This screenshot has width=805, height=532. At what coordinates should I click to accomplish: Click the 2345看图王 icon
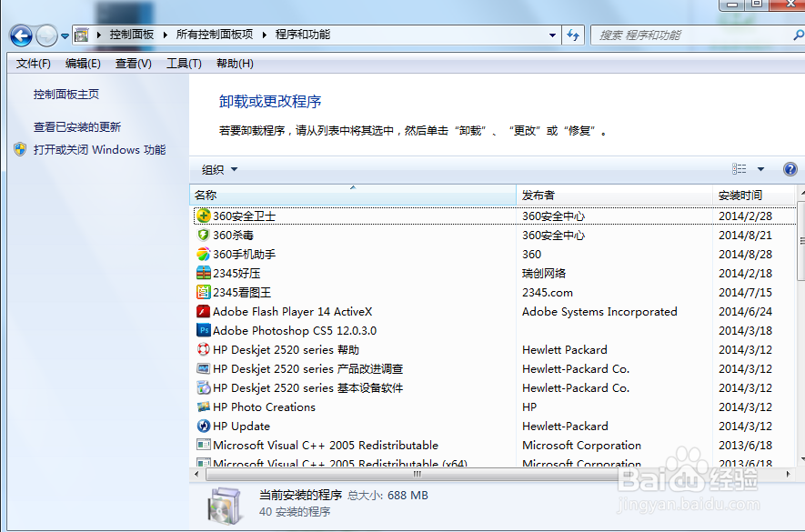tap(204, 292)
